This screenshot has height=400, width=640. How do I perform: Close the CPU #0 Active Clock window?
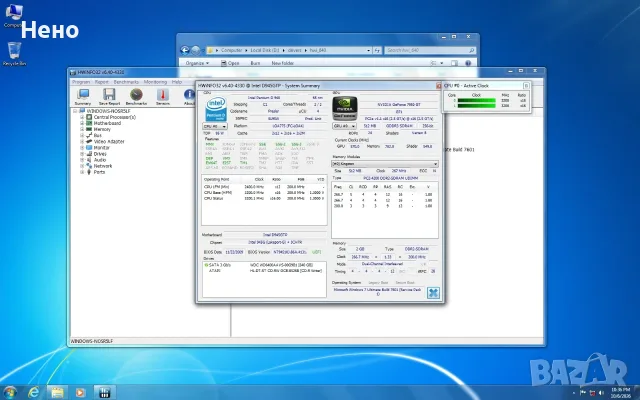(x=526, y=86)
